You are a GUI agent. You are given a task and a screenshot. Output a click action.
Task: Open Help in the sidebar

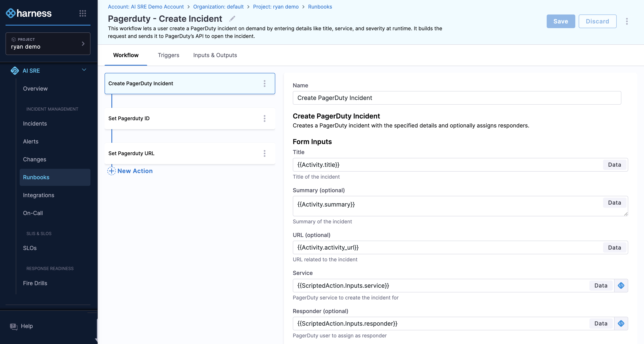(22, 326)
